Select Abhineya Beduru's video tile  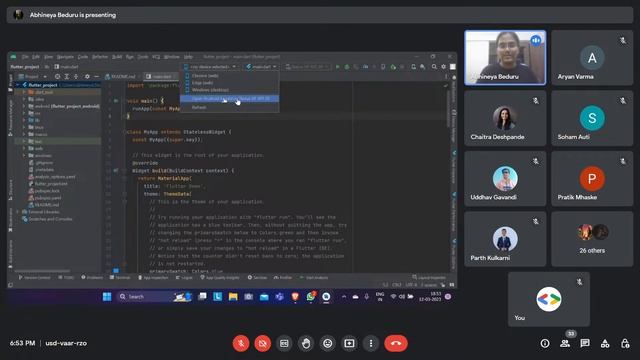click(x=505, y=58)
